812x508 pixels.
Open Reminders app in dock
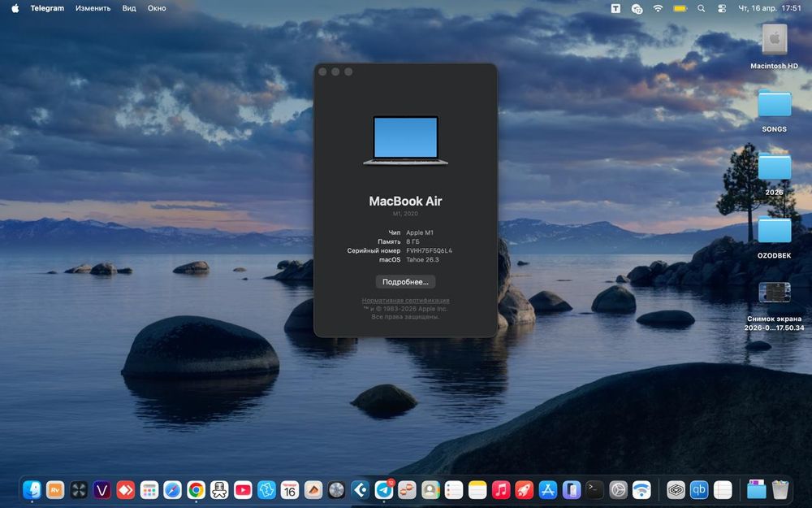click(454, 490)
